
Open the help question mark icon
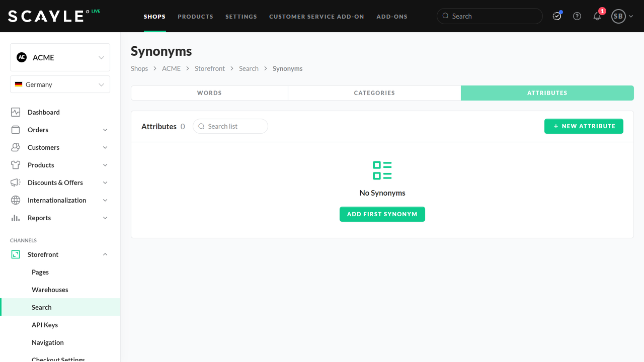click(577, 16)
